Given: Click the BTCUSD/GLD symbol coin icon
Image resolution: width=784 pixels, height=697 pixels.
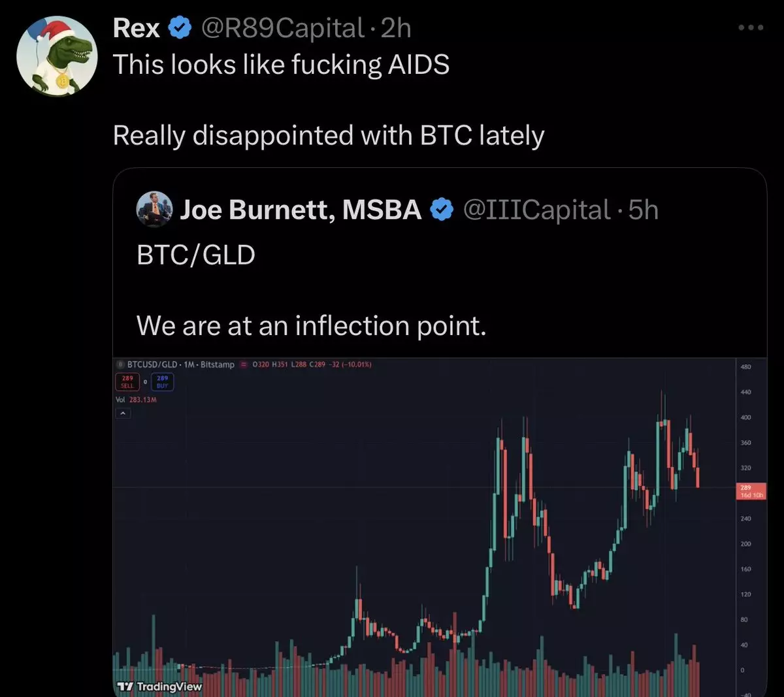Looking at the screenshot, I should tap(120, 365).
